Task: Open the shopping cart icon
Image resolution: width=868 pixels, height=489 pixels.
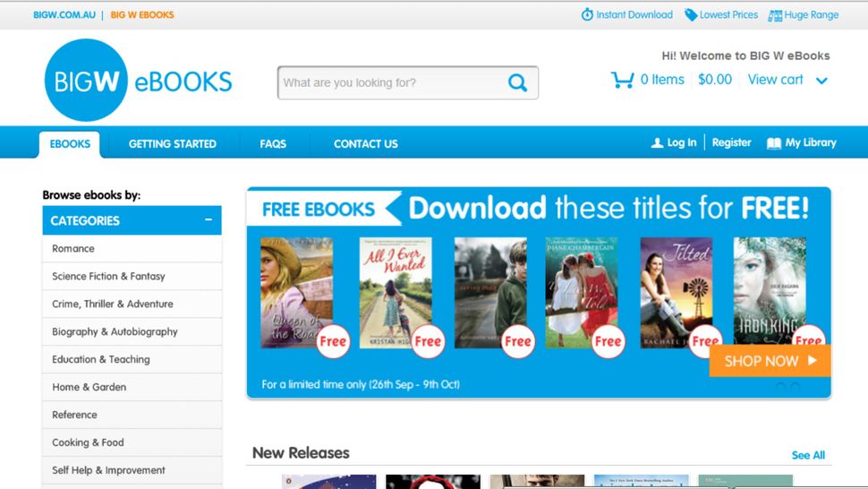Action: (x=622, y=80)
